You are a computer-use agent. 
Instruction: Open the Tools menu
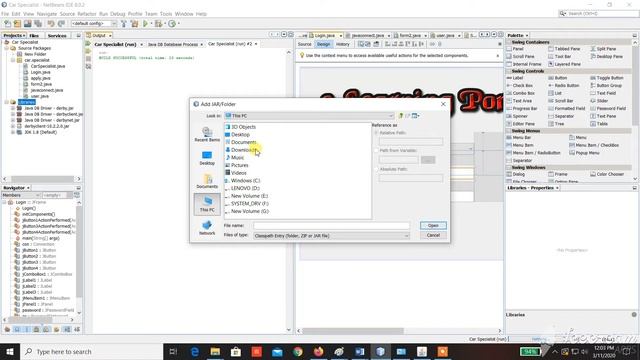click(x=166, y=14)
